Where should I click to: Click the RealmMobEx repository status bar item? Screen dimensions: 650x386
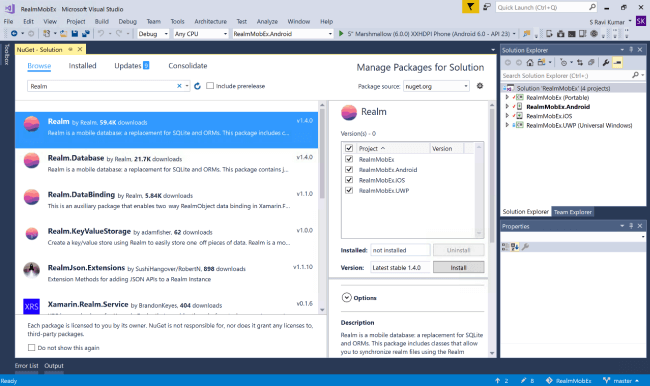568,380
